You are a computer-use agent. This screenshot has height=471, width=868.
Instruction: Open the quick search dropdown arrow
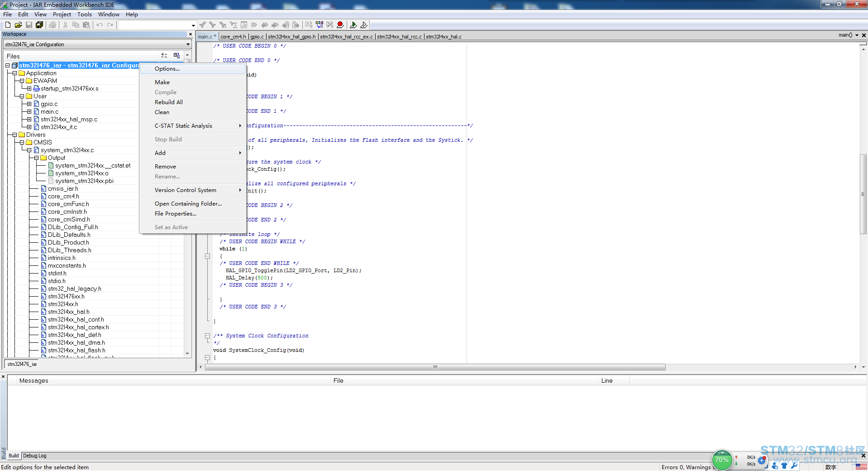[x=193, y=25]
